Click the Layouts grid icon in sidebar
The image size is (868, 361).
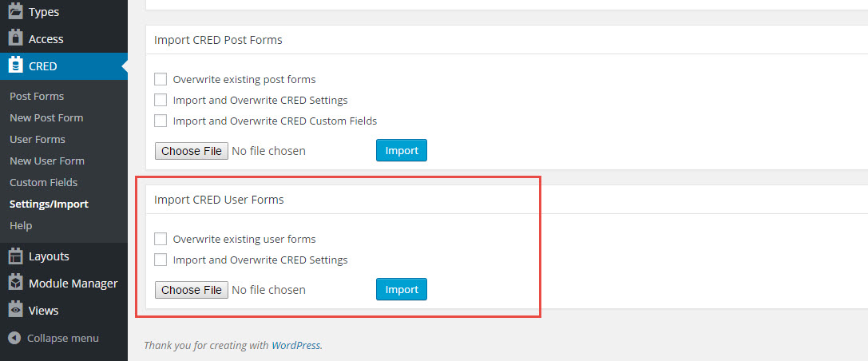click(x=15, y=256)
